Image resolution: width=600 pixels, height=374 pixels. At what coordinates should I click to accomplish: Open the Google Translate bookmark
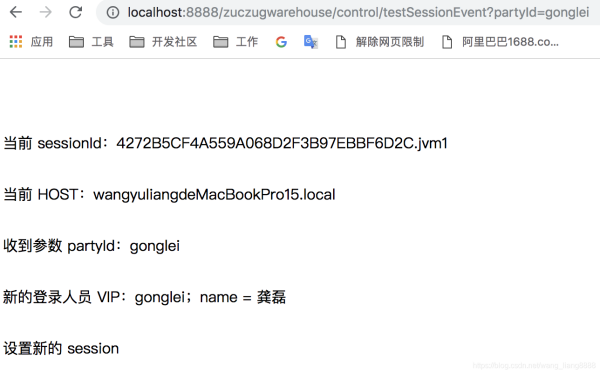(311, 41)
